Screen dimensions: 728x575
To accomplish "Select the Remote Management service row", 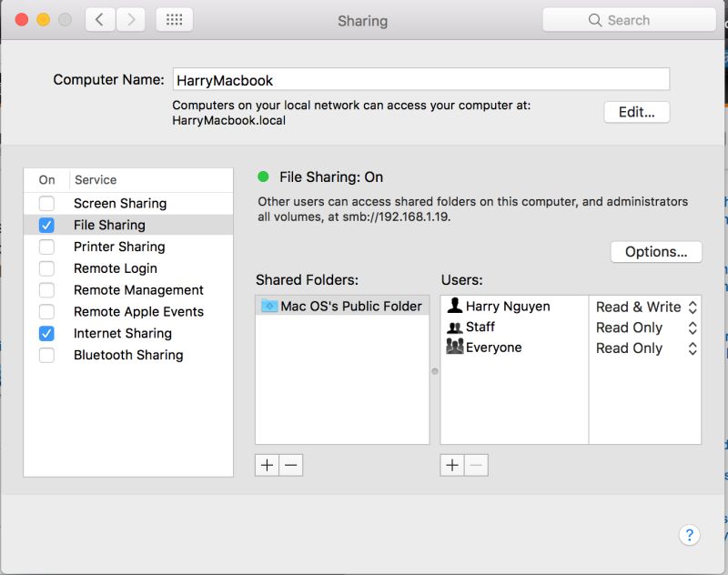I will coord(128,290).
